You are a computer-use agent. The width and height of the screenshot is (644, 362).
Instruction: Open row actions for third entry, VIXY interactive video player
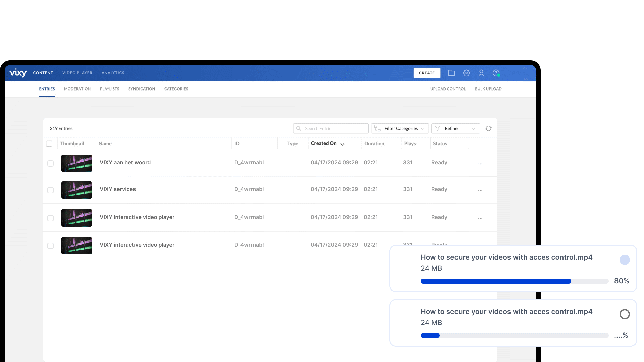[480, 218]
